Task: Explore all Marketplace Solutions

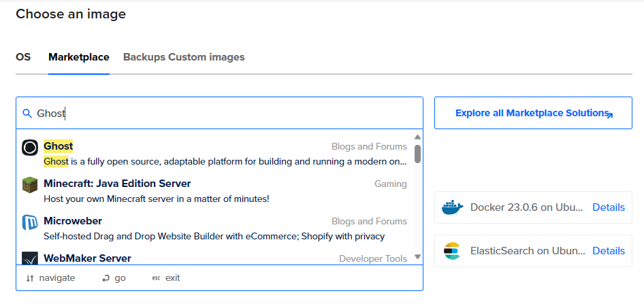Action: (533, 113)
